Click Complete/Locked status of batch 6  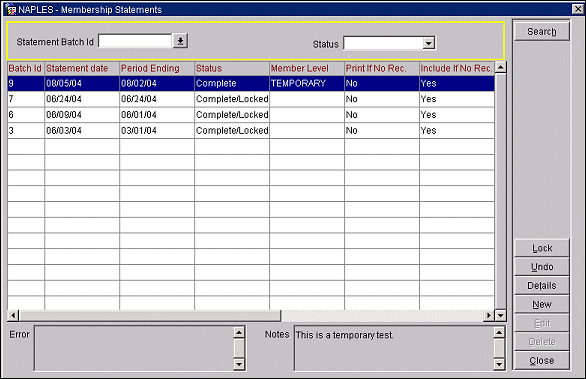pos(232,115)
